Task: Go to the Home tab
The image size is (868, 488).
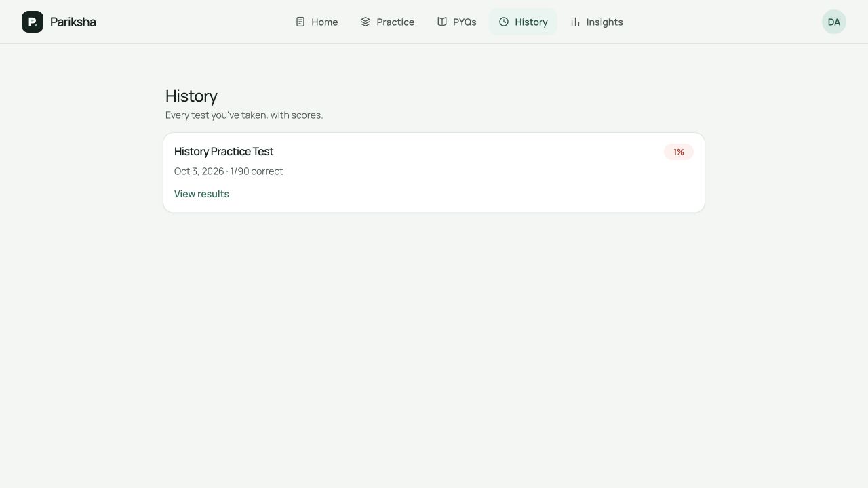Action: (317, 22)
